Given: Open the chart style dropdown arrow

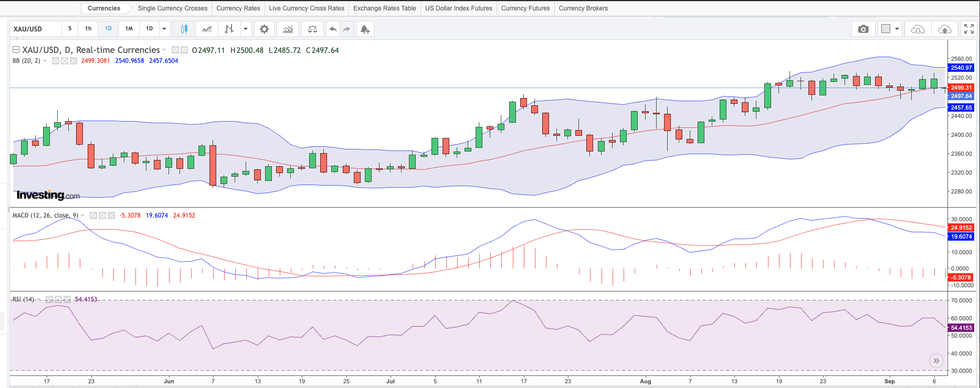Looking at the screenshot, I should point(246,29).
